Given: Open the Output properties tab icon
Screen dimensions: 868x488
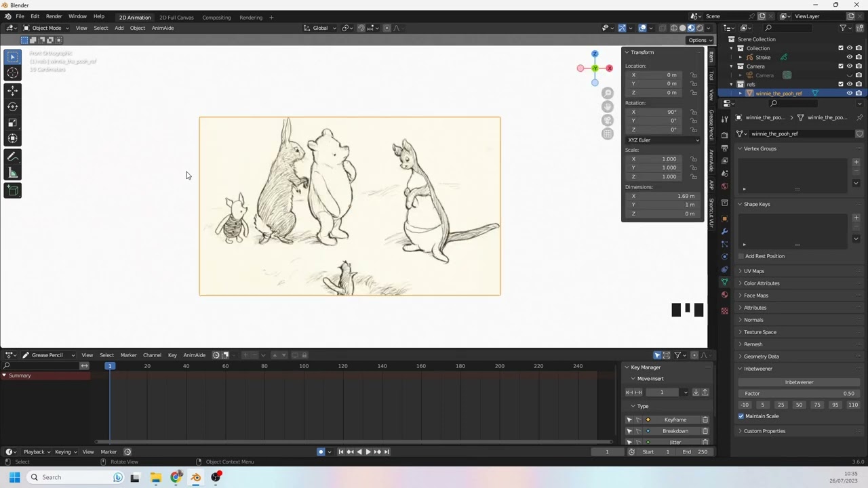Looking at the screenshot, I should pos(724,148).
